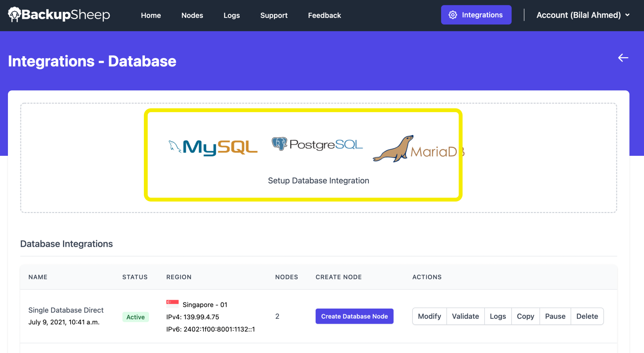Click Copy for Single Database Direct
644x353 pixels.
(525, 316)
